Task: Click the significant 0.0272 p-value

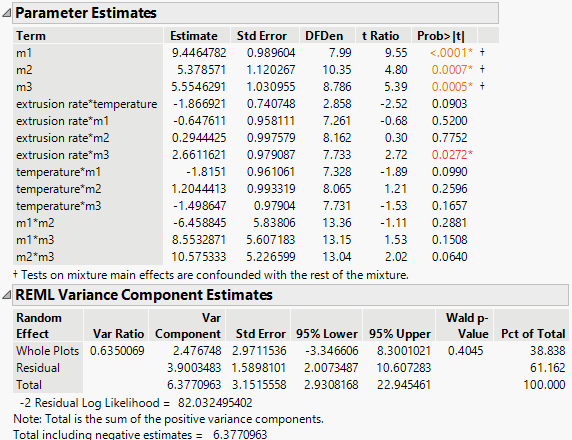Action: 452,155
